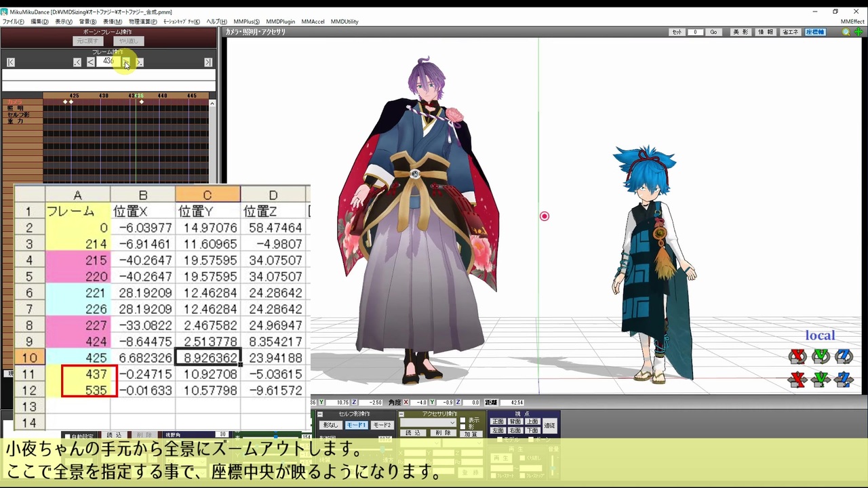Image resolution: width=868 pixels, height=488 pixels.
Task: Click the やり直し redo button
Action: point(128,41)
